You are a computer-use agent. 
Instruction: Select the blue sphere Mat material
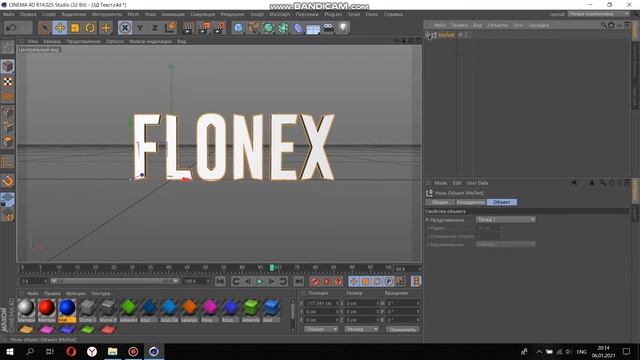click(67, 309)
